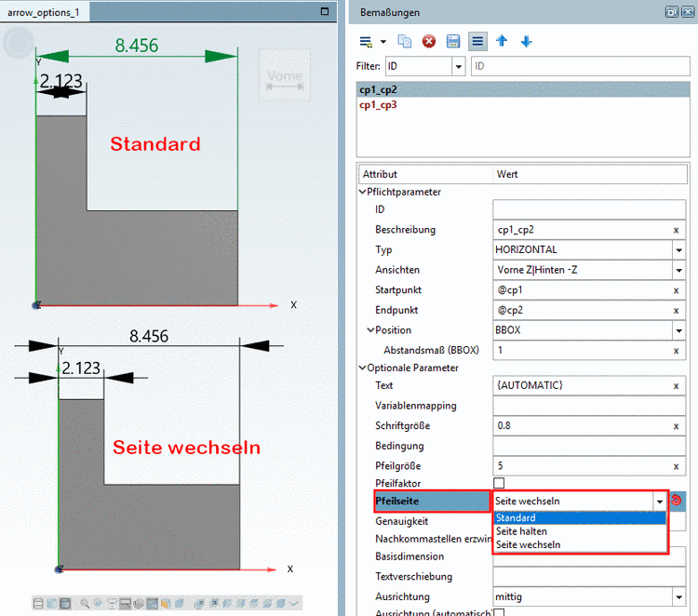Reset Pfeilseite with red circular arrow
This screenshot has width=698, height=616.
[677, 500]
